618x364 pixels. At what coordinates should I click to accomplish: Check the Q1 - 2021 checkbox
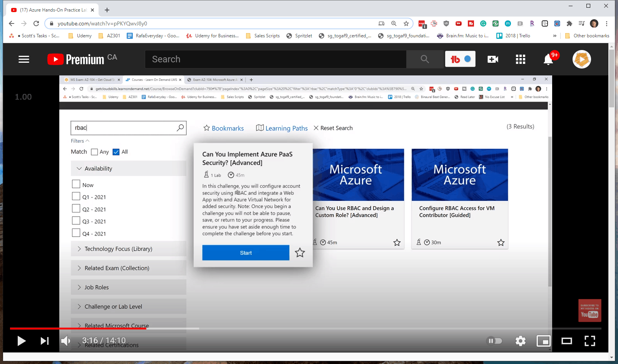[76, 196]
